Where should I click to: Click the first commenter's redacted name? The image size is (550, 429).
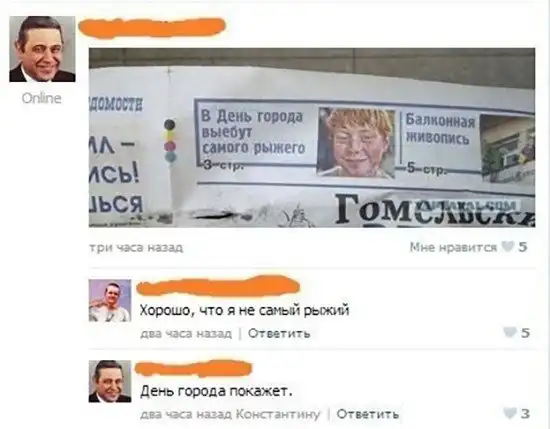tap(217, 286)
